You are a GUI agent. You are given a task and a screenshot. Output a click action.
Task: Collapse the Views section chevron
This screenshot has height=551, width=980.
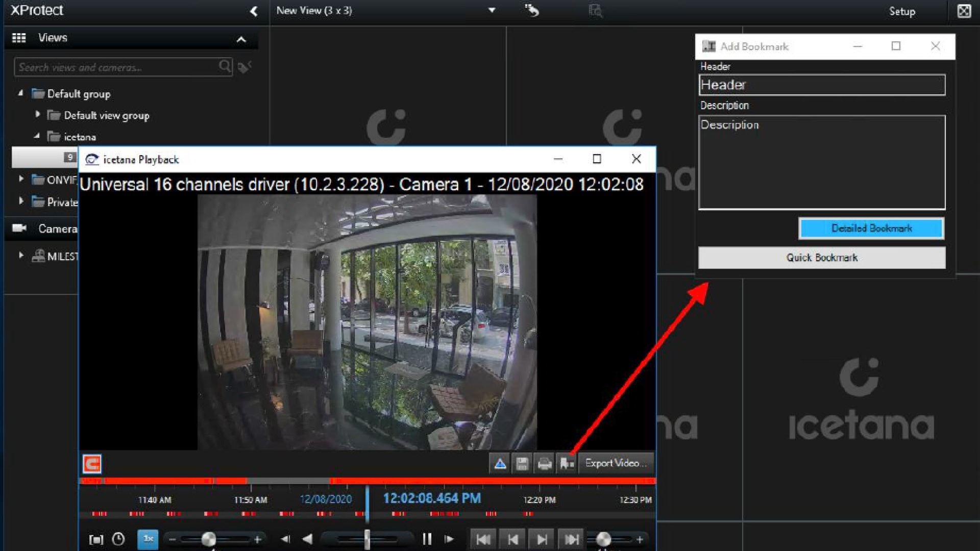coord(241,39)
